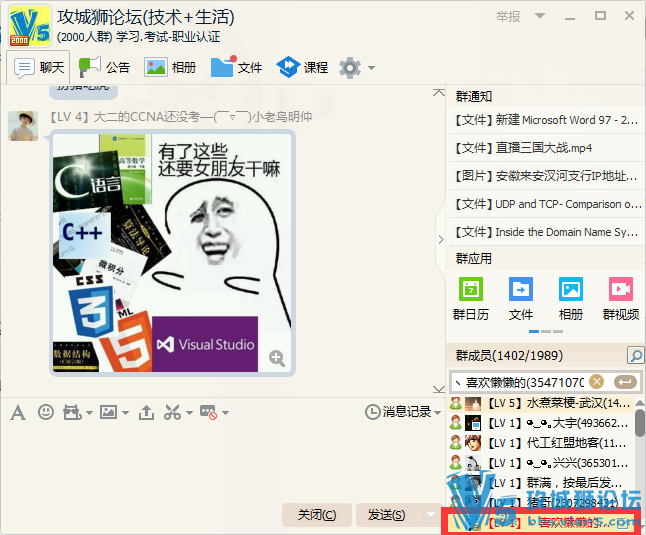This screenshot has width=646, height=535.
Task: Open the emoji smiley picker
Action: [46, 412]
